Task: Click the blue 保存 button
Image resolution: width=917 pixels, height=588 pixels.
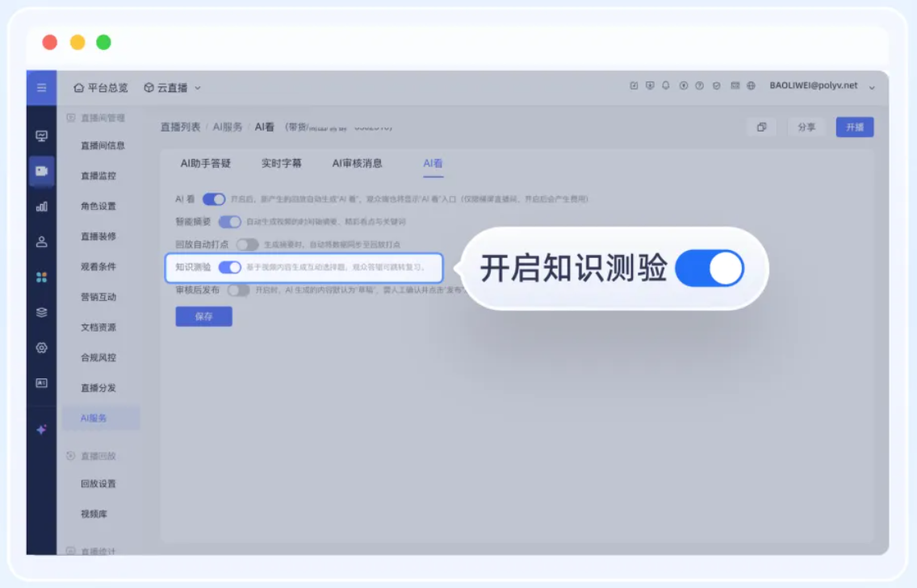Action: [203, 317]
